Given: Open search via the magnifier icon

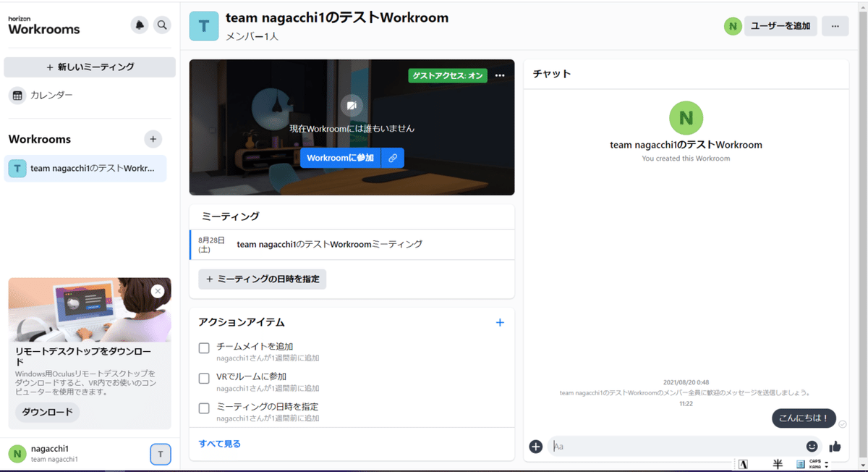Looking at the screenshot, I should point(162,25).
